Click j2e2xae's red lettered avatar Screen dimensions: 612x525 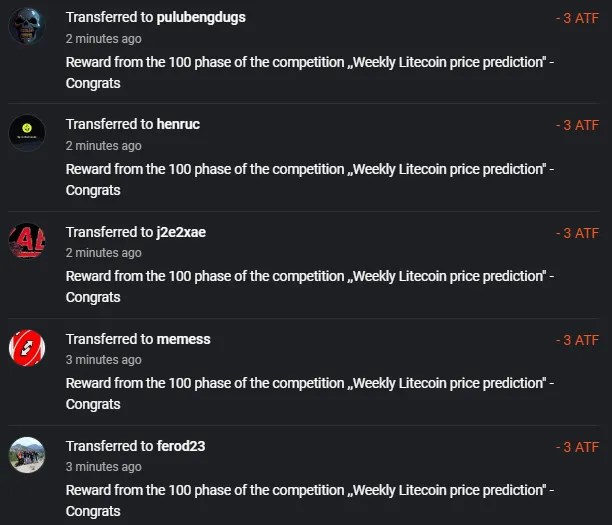pos(27,240)
